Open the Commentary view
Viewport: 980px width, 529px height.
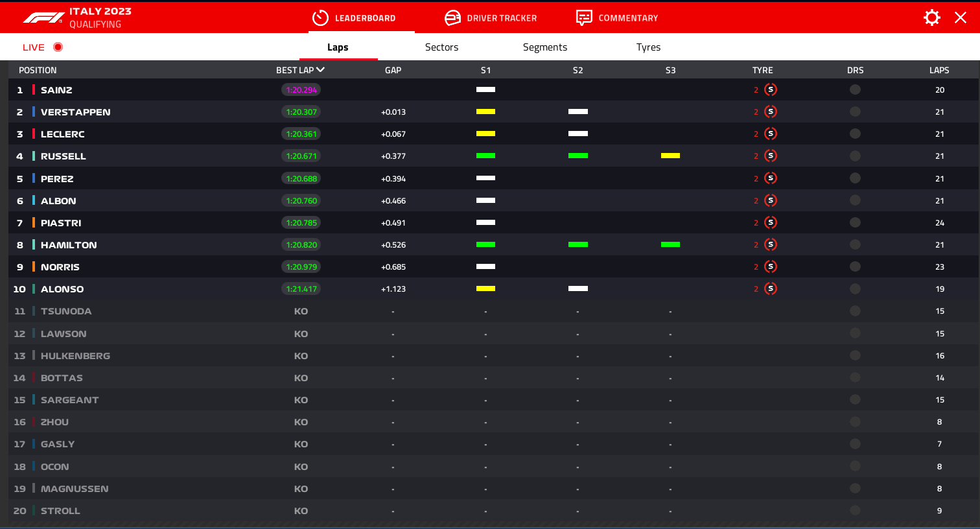pos(617,18)
